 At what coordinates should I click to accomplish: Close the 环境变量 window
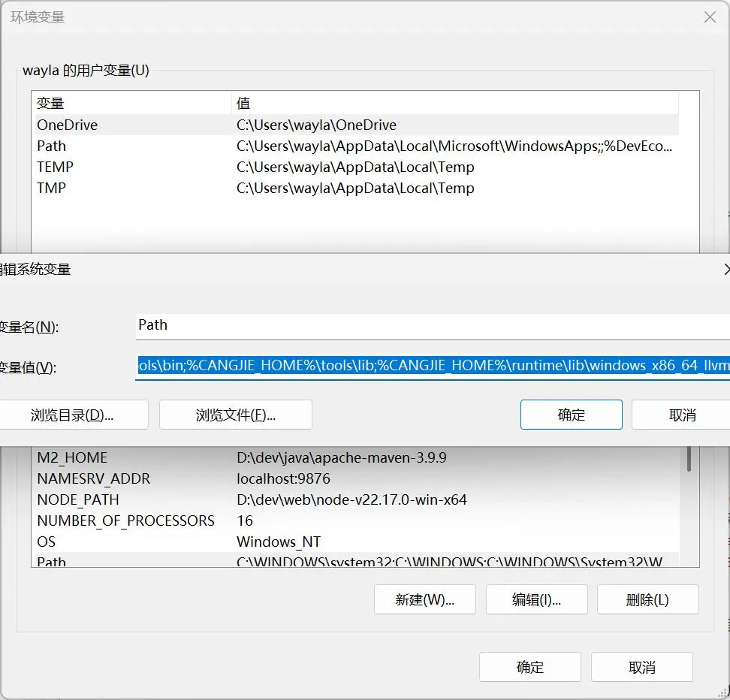click(x=710, y=17)
